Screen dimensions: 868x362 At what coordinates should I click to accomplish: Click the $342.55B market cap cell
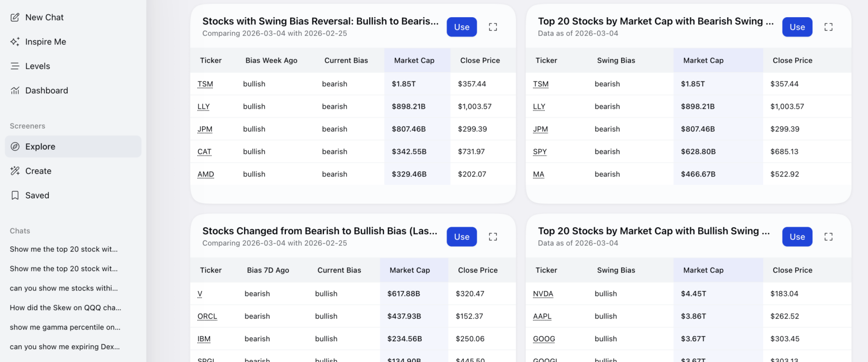click(417, 152)
